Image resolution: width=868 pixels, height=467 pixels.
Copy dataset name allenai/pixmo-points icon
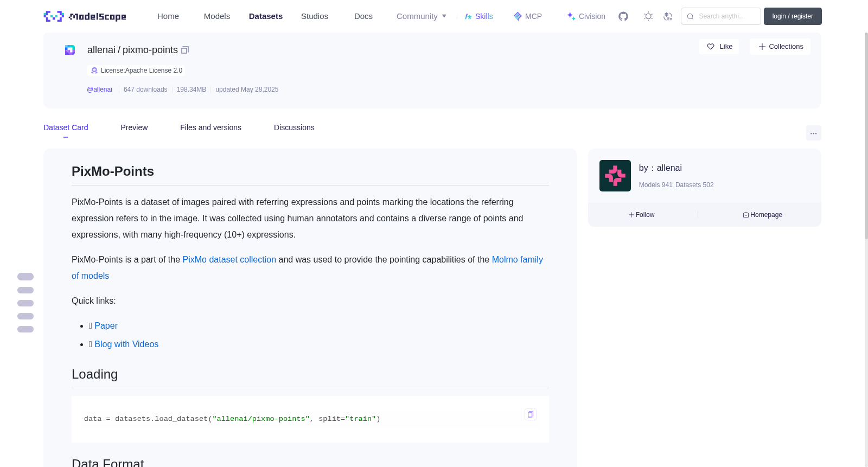pyautogui.click(x=185, y=50)
